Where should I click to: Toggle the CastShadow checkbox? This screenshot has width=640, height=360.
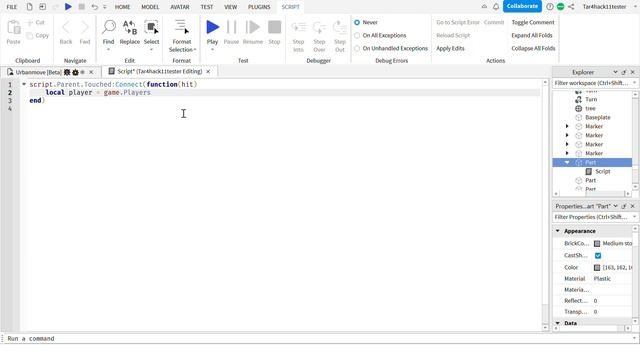click(x=598, y=256)
